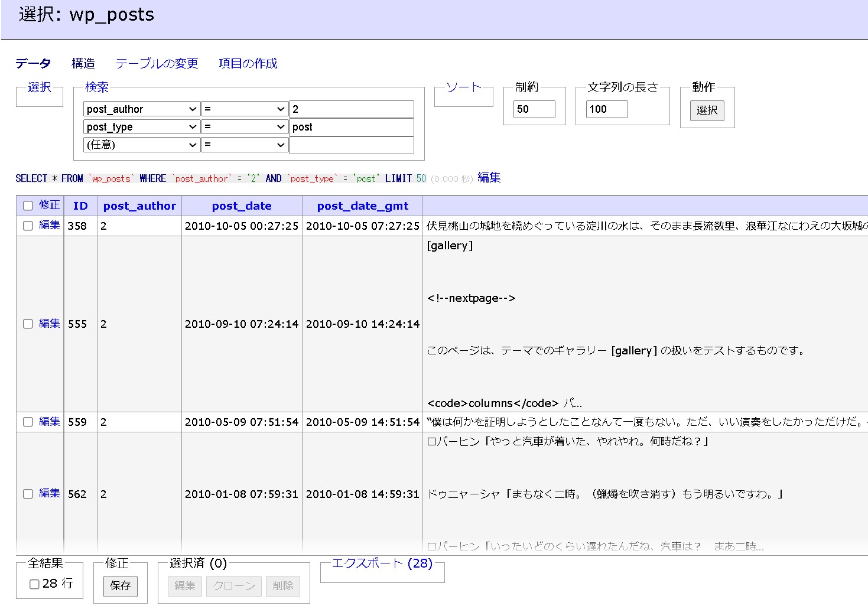Open the テーブルの変更 tab

click(x=157, y=63)
